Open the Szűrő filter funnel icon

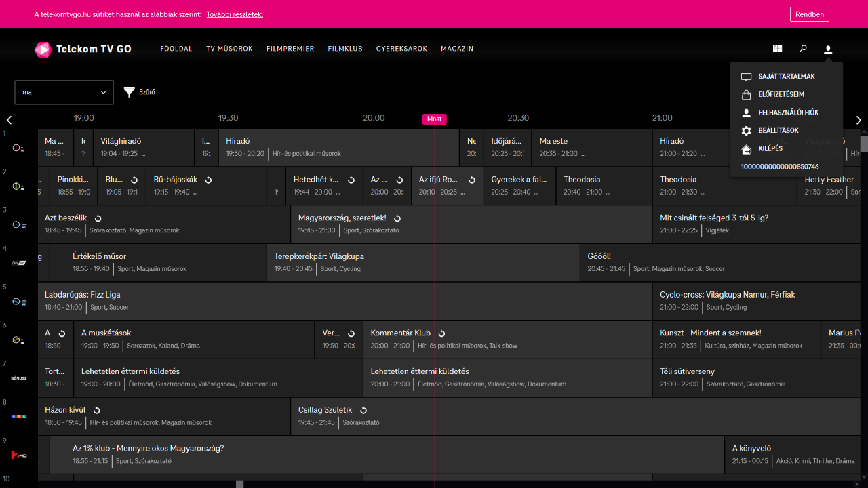(x=130, y=92)
